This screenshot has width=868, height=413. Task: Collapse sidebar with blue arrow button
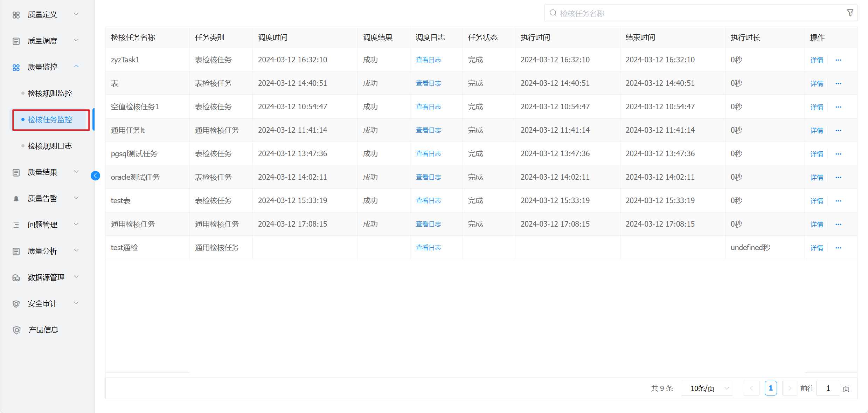point(95,175)
